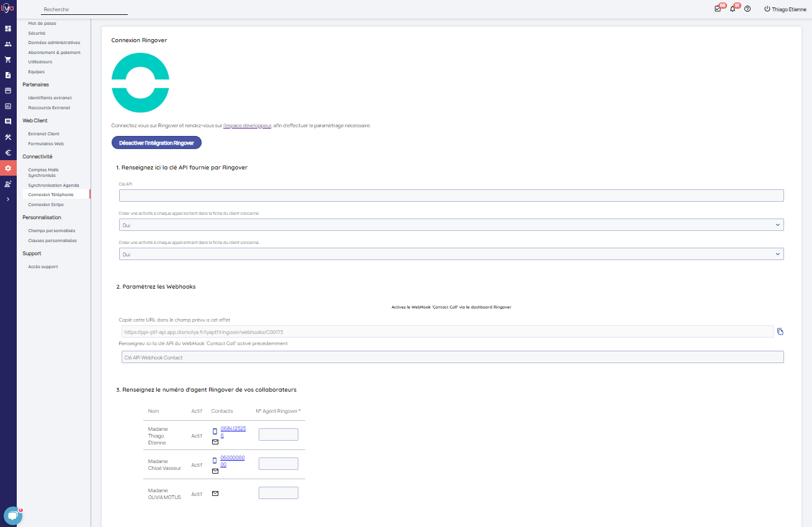
Task: Expand the left sidebar with chevron arrow
Action: (8, 199)
